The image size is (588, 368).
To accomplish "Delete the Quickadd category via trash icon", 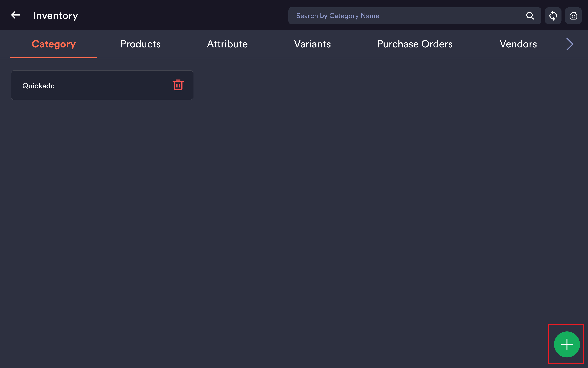I will [178, 85].
